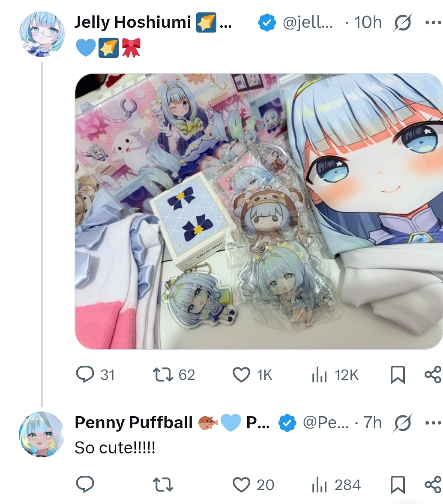Bookmark Penny Puffball's reply
This screenshot has height=504, width=443.
coord(397,485)
